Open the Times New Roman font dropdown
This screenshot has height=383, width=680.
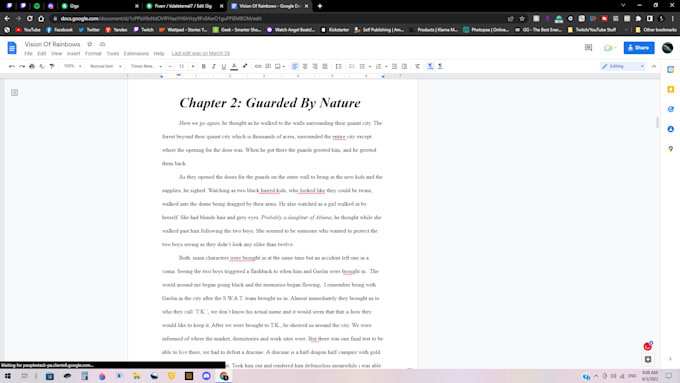(146, 66)
